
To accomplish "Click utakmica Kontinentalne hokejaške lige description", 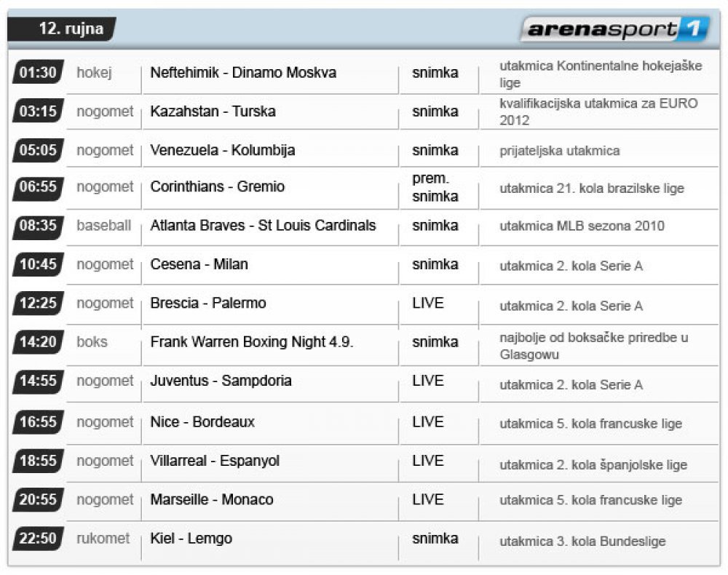I will (x=601, y=74).
